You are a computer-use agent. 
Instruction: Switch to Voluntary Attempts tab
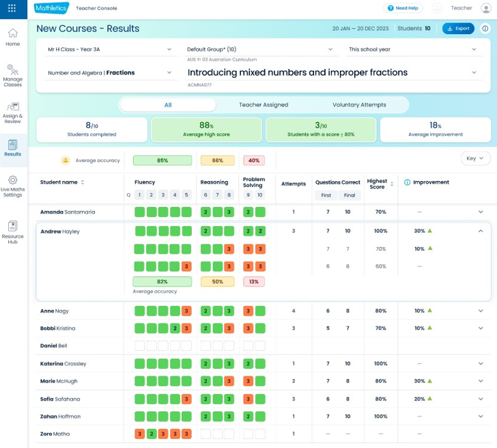click(359, 105)
